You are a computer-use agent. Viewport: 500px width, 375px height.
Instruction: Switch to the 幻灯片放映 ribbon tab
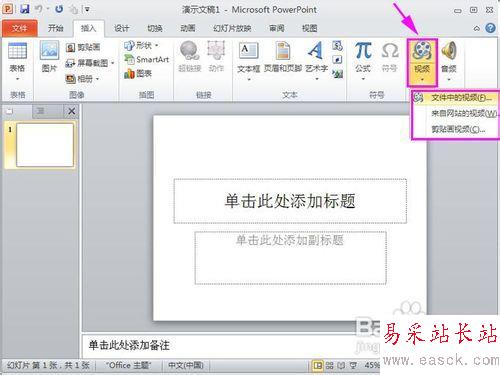tap(232, 28)
